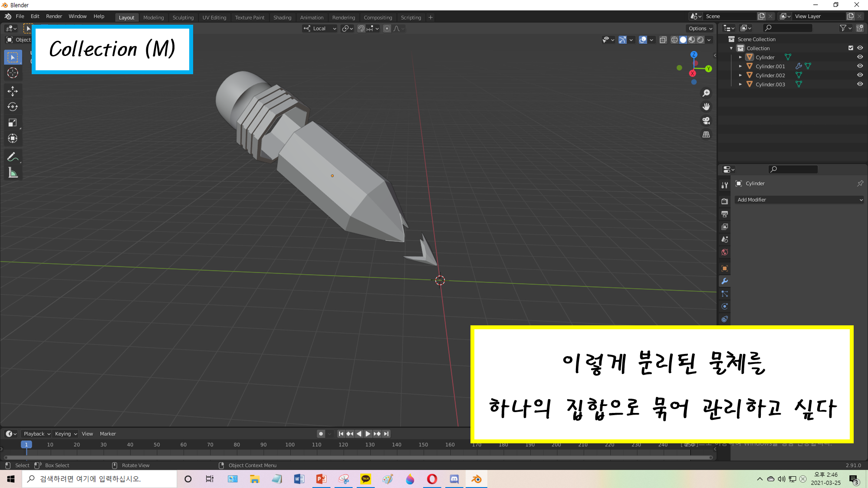Select the Move tool in toolbar

point(13,91)
